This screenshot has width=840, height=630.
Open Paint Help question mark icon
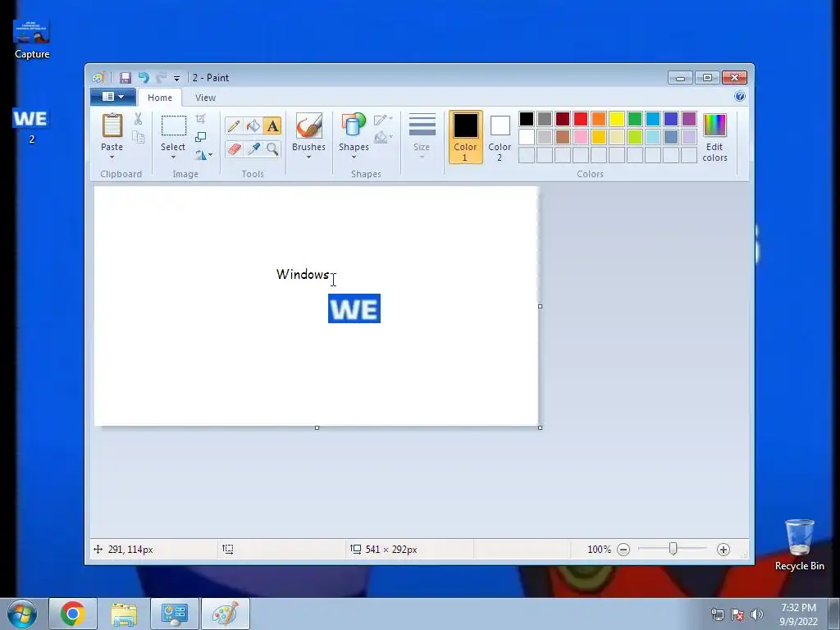tap(740, 97)
